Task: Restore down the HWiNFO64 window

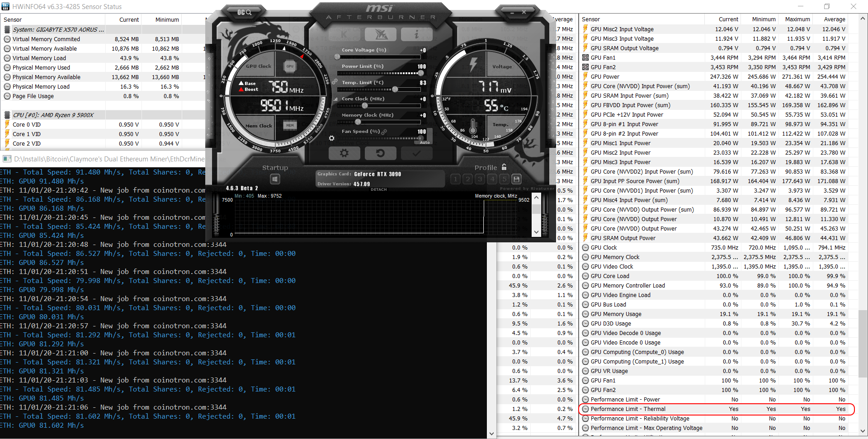Action: (827, 6)
